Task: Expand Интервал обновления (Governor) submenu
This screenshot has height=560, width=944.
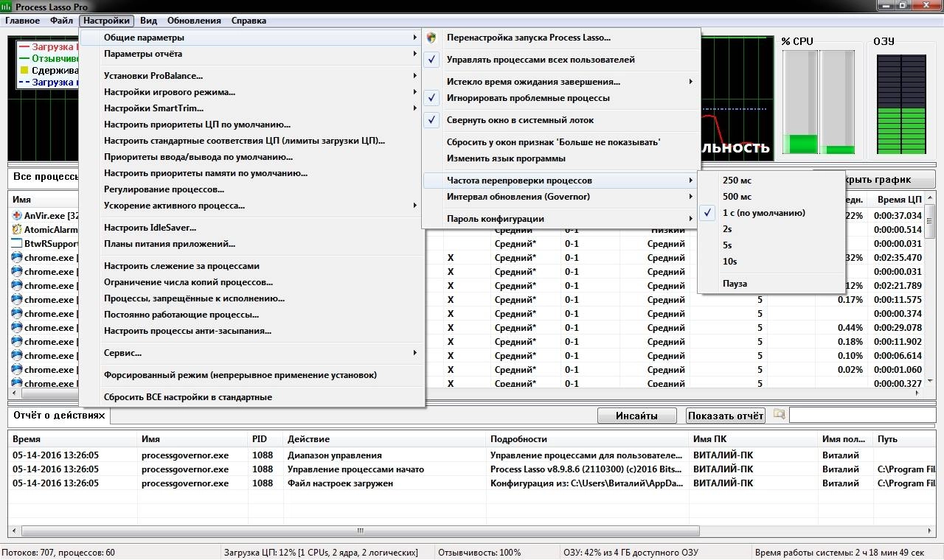Action: (561, 197)
